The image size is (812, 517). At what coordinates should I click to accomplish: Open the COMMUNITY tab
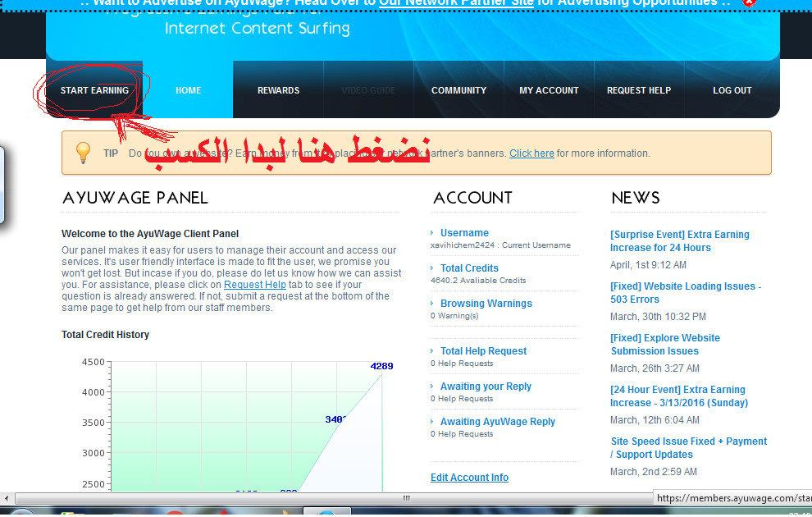[x=458, y=90]
